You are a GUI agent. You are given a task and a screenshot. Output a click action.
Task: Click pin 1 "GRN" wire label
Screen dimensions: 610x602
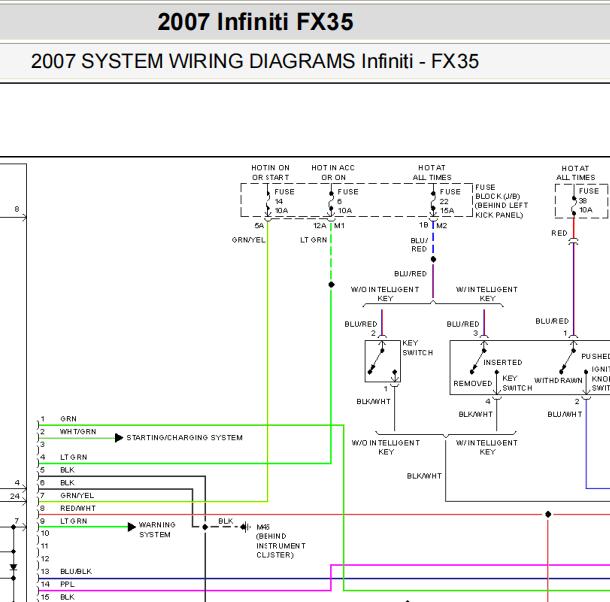tap(68, 419)
